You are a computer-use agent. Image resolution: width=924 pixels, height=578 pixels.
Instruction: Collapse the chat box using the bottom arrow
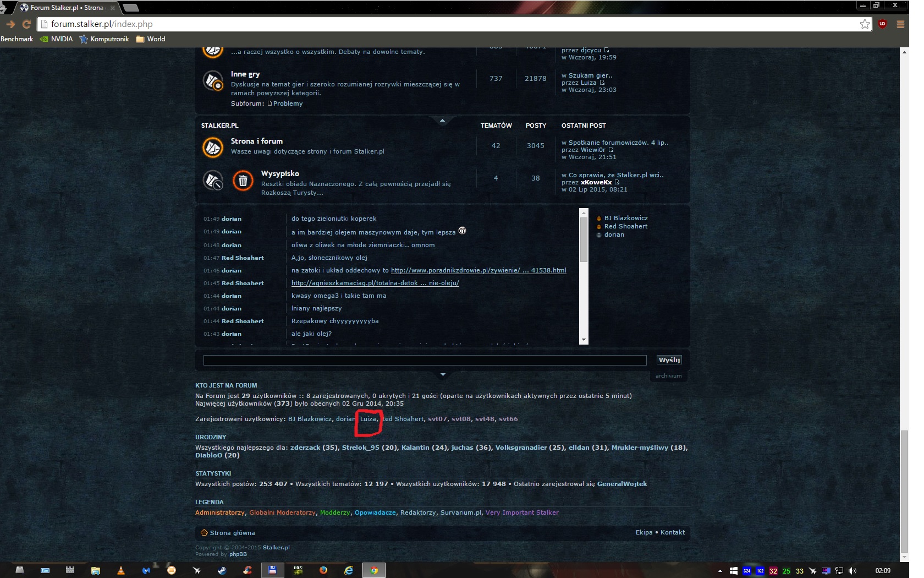point(443,375)
